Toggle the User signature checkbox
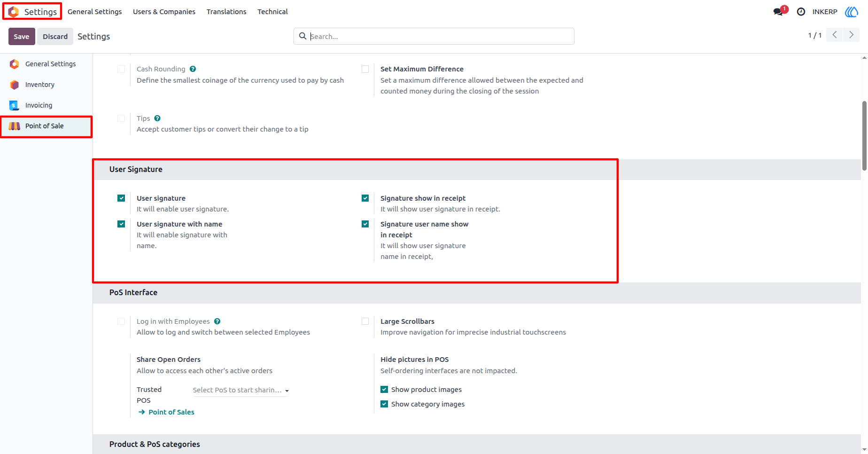The image size is (868, 454). pyautogui.click(x=121, y=198)
